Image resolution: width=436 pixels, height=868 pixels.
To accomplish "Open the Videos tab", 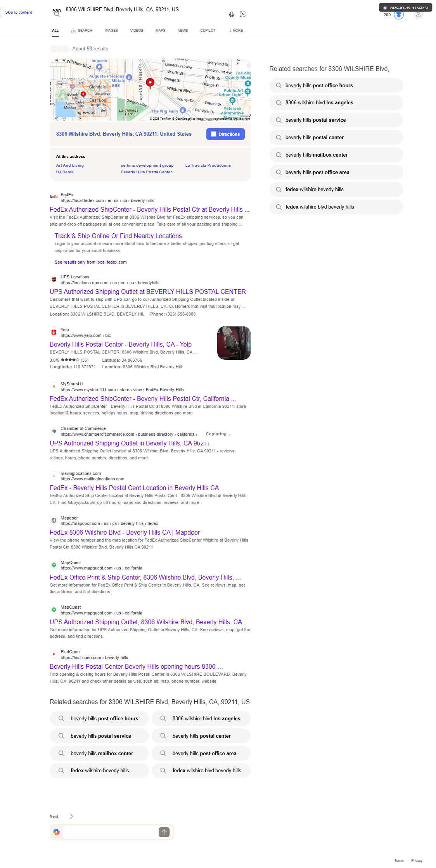I will pyautogui.click(x=137, y=30).
